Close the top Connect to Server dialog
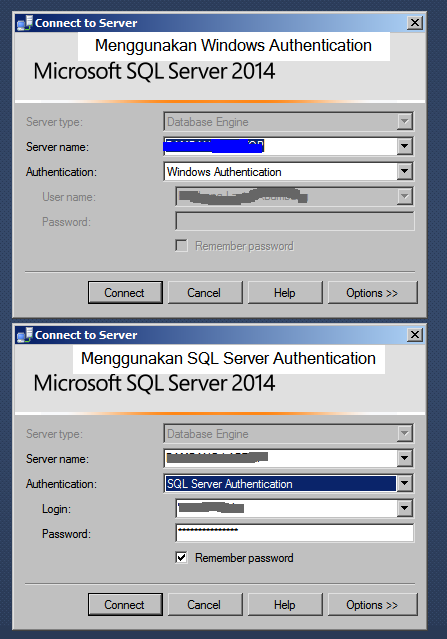The image size is (447, 639). click(x=414, y=22)
